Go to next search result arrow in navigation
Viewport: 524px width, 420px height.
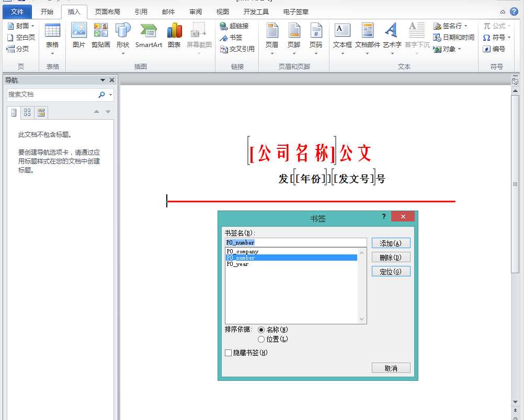[108, 111]
